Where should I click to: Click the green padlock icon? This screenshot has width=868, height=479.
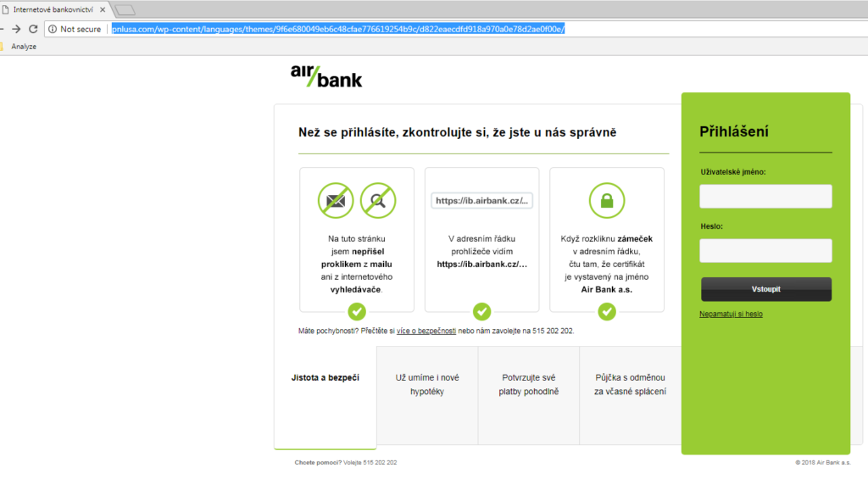[x=607, y=200]
